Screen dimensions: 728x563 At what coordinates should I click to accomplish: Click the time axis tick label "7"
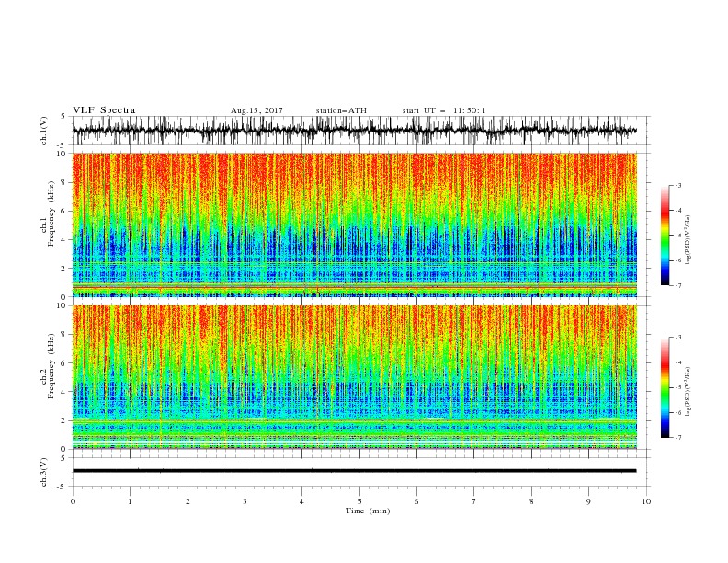(474, 501)
